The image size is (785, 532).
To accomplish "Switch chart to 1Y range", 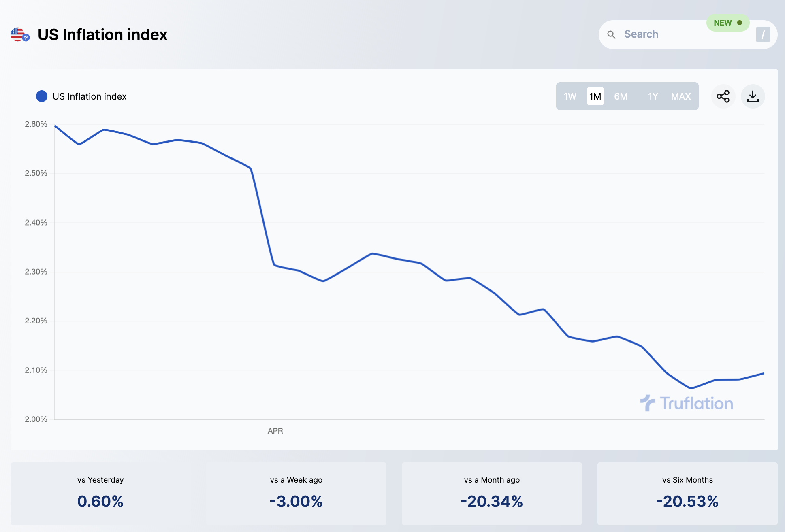I will pyautogui.click(x=653, y=96).
